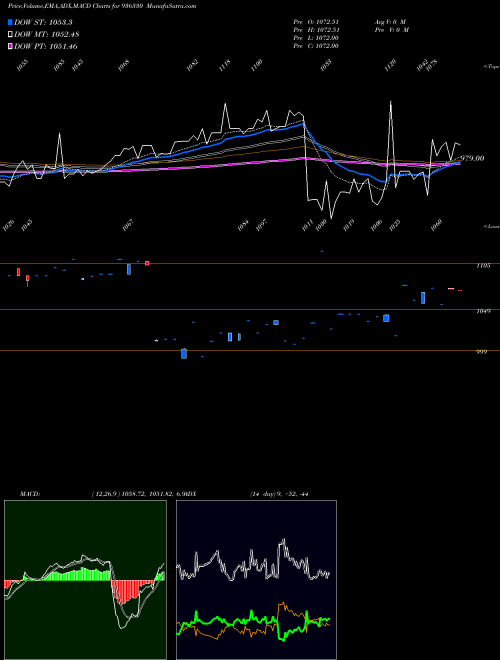Click the Pre L: 1072.00 low value

(x=316, y=38)
